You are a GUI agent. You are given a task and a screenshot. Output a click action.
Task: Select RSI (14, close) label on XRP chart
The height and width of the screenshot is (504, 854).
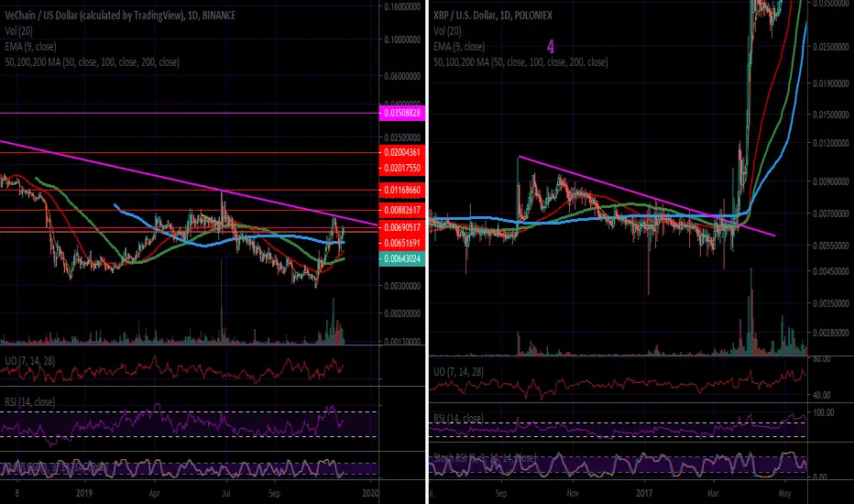tap(458, 419)
